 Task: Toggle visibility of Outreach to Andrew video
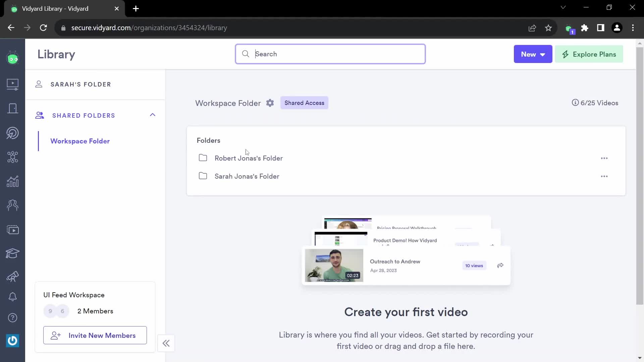click(501, 266)
